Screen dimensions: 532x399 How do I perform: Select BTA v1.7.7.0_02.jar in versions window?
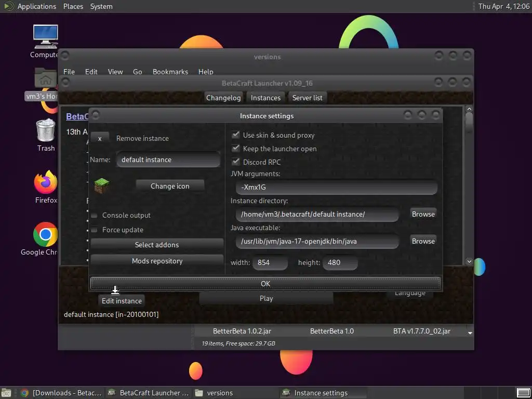pos(422,331)
